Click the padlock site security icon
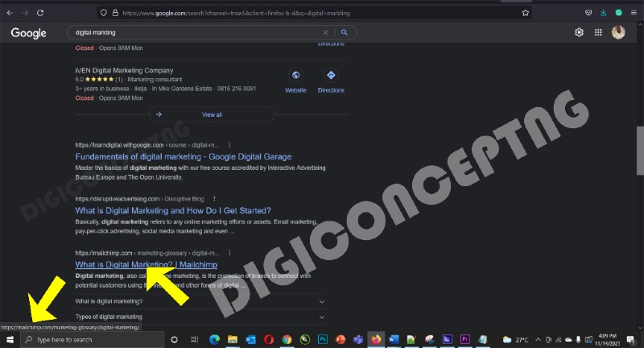644x348 pixels. [115, 13]
